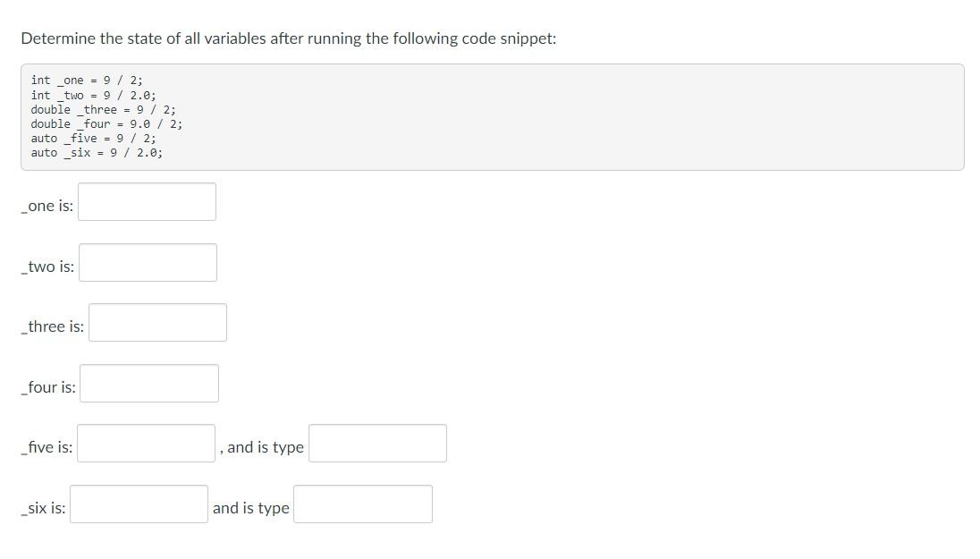This screenshot has height=559, width=980.
Task: Click the type field next to _six
Action: [362, 503]
